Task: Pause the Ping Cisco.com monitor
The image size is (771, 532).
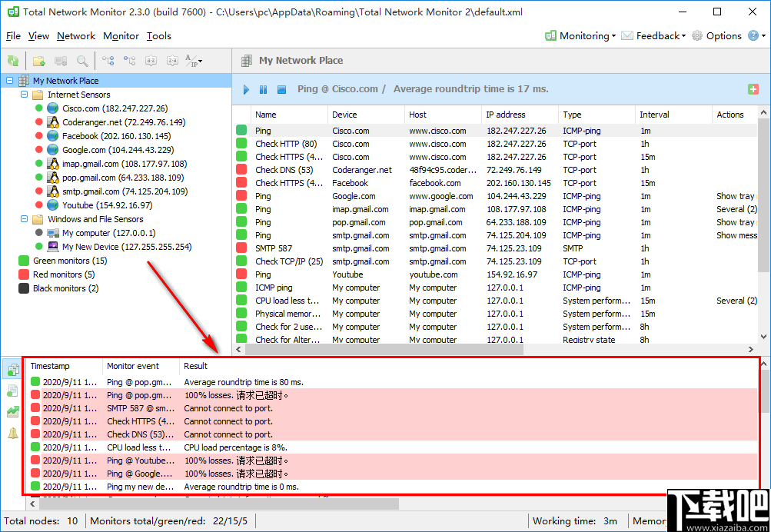Action: pyautogui.click(x=263, y=89)
